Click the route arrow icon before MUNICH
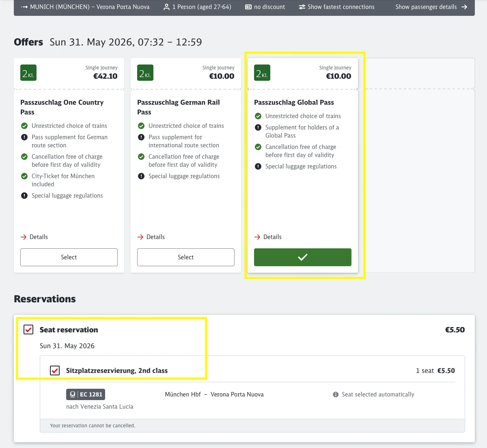Viewport: 487px width, 448px height. point(24,7)
